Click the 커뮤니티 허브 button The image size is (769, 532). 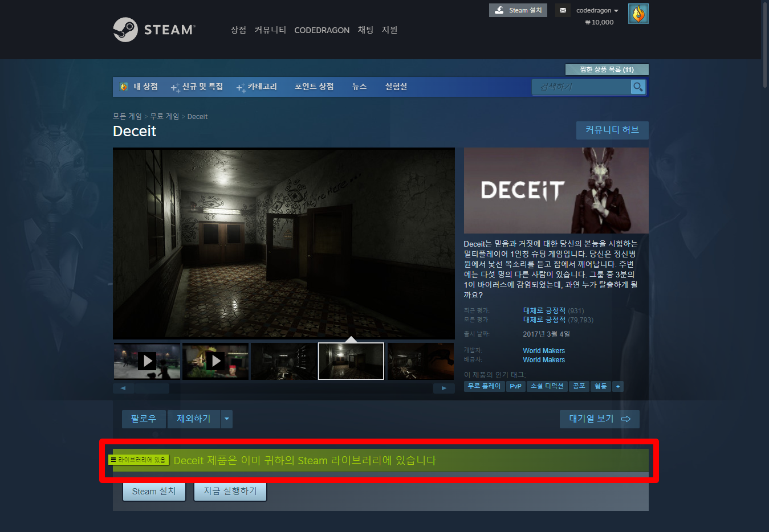(612, 130)
